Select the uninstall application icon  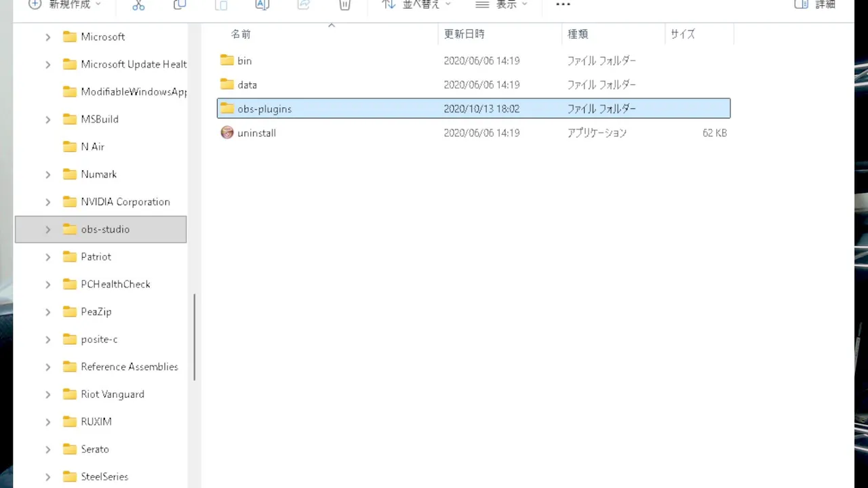(227, 132)
